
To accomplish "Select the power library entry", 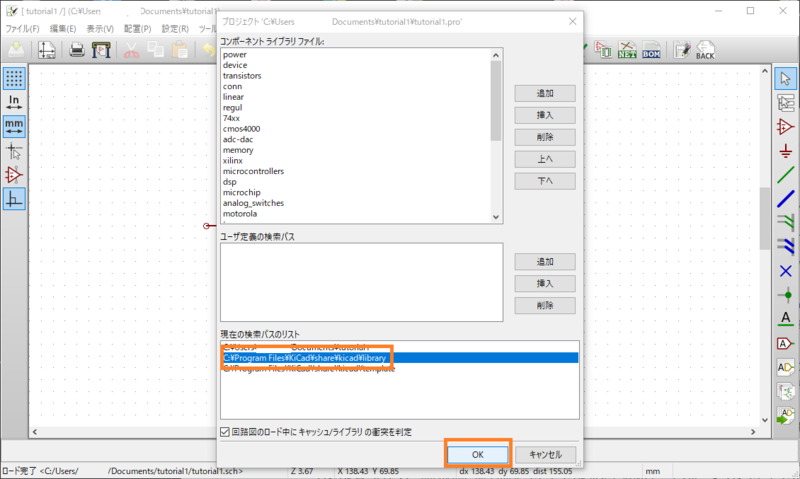I will tap(235, 55).
